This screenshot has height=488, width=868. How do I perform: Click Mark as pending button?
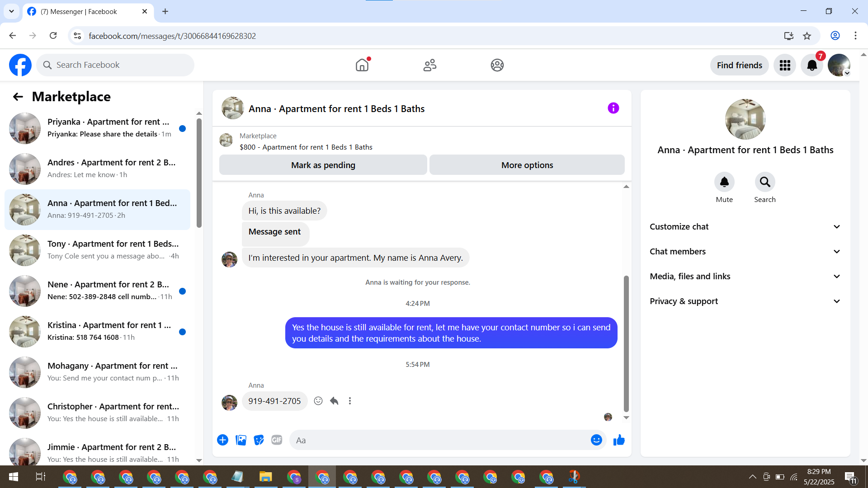(323, 165)
